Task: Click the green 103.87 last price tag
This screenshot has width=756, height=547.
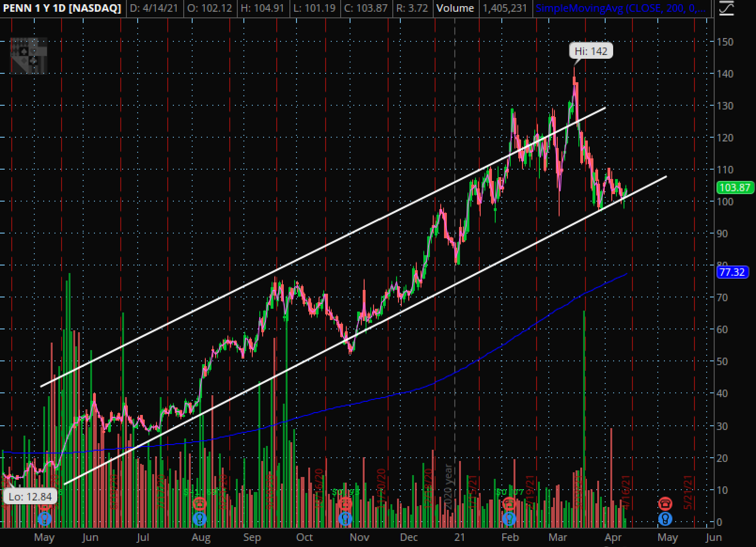Action: [x=735, y=188]
